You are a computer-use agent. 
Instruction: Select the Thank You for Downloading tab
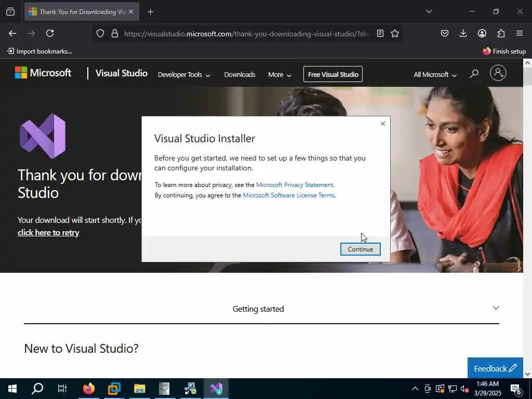tap(82, 12)
